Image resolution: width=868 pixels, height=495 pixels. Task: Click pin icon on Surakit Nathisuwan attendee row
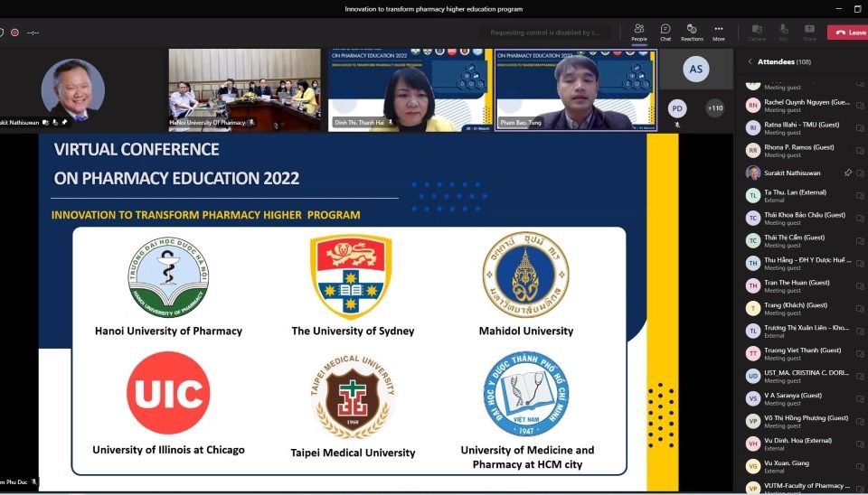[847, 173]
